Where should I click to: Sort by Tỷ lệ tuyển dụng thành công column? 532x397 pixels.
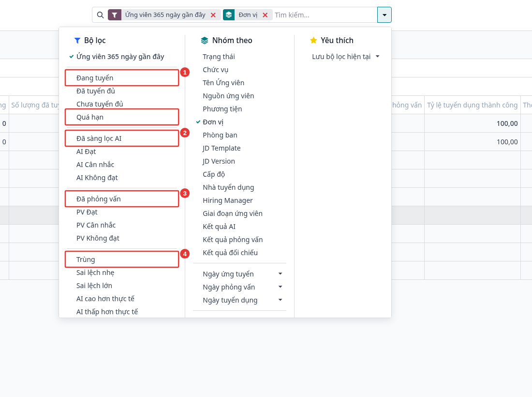coord(472,105)
